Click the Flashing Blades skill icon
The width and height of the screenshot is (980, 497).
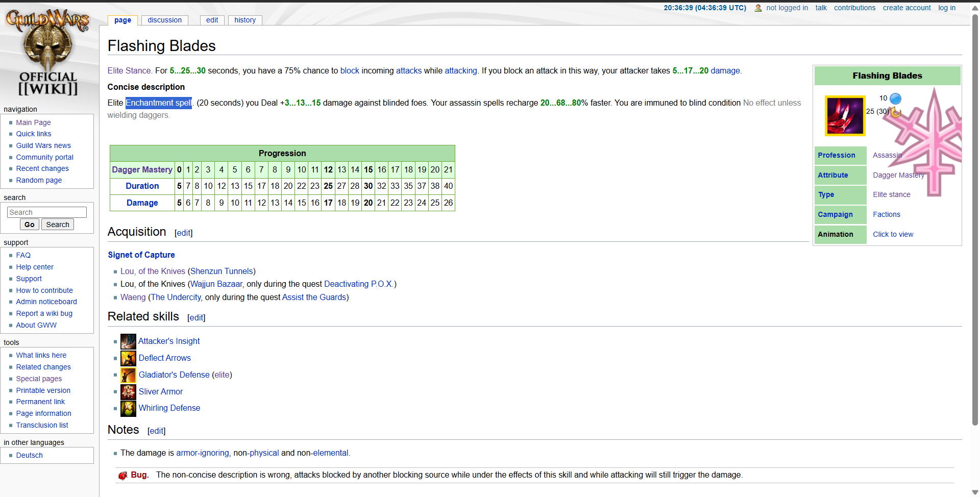[x=845, y=116]
